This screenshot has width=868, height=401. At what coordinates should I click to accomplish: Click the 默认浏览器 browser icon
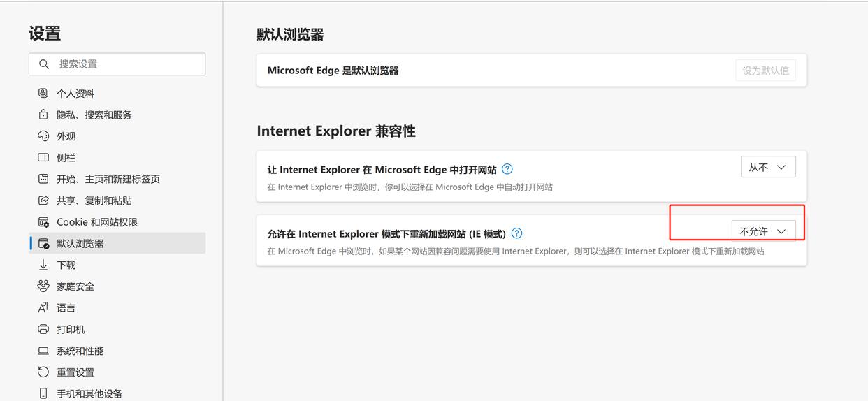pyautogui.click(x=43, y=244)
